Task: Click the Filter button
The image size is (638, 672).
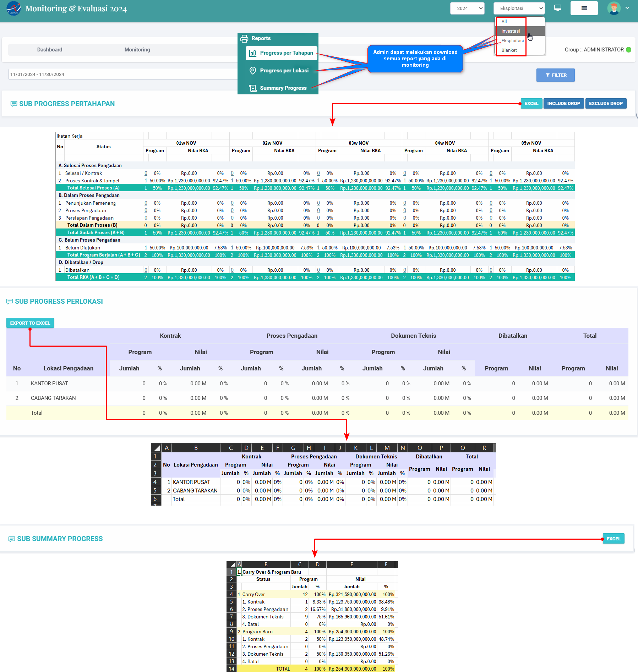Action: (x=555, y=75)
